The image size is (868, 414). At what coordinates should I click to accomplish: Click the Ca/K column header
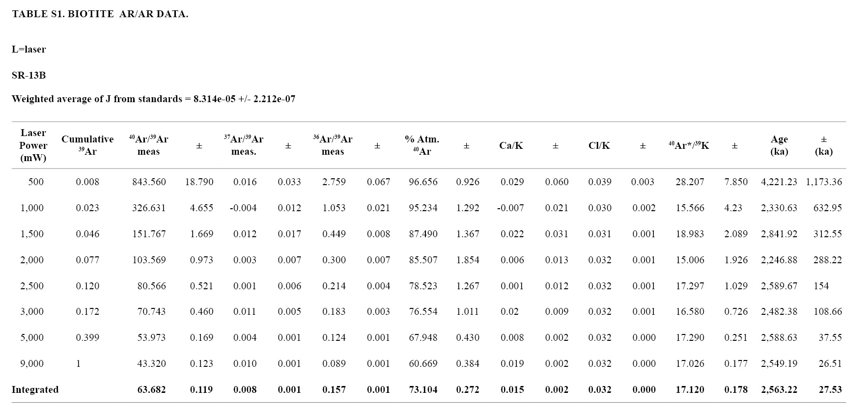pyautogui.click(x=511, y=146)
